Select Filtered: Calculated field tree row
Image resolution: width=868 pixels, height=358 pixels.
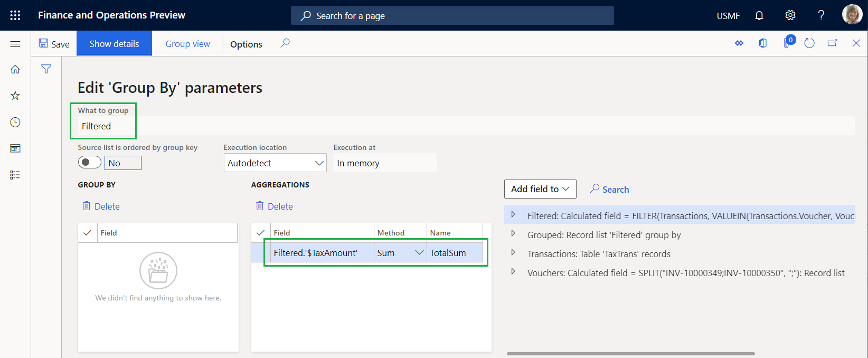pyautogui.click(x=680, y=215)
